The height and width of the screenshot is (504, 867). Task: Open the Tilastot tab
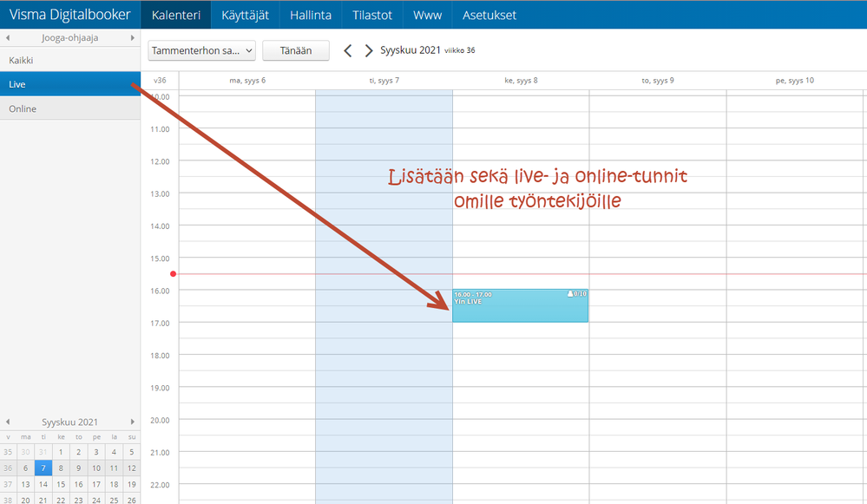pyautogui.click(x=372, y=15)
